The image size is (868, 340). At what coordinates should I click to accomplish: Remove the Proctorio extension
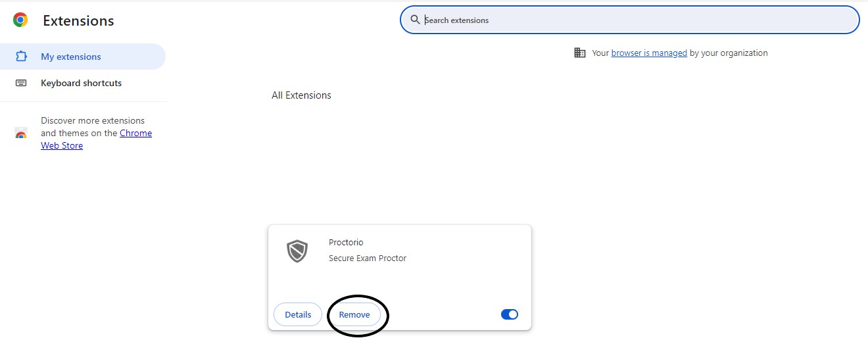coord(354,314)
